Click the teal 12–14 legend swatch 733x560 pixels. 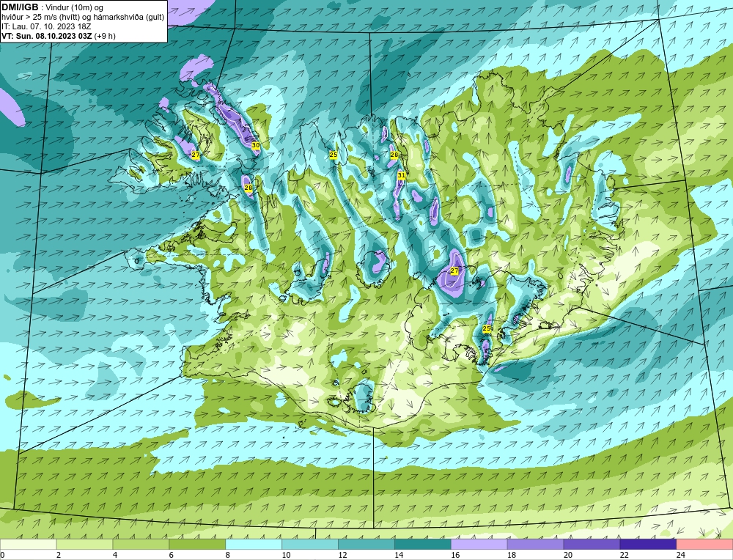pyautogui.click(x=366, y=545)
